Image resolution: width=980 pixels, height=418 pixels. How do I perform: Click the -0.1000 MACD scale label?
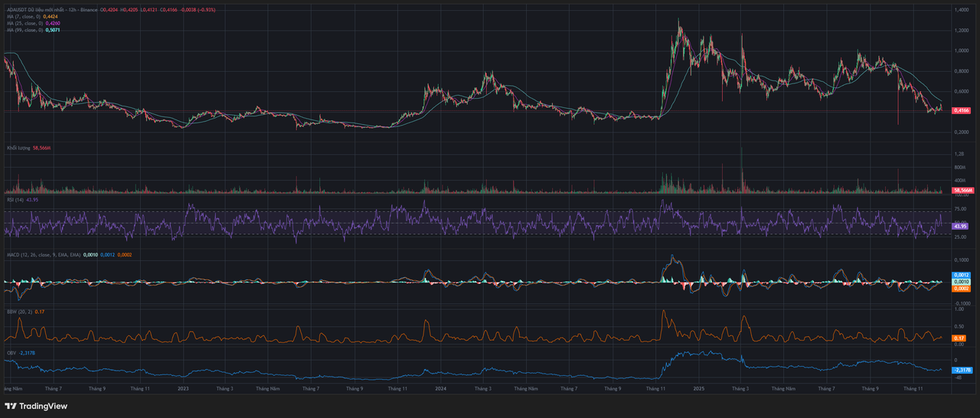962,303
